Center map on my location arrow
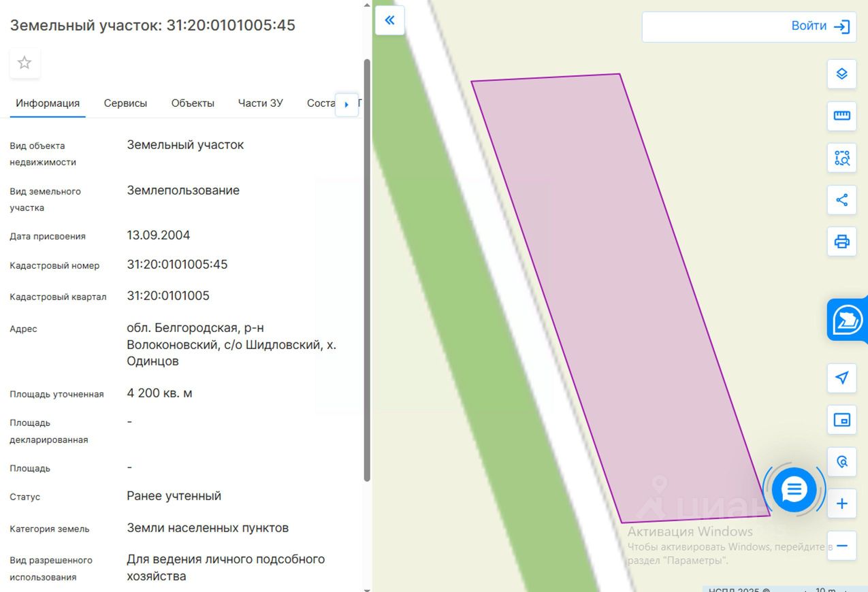 click(x=841, y=378)
